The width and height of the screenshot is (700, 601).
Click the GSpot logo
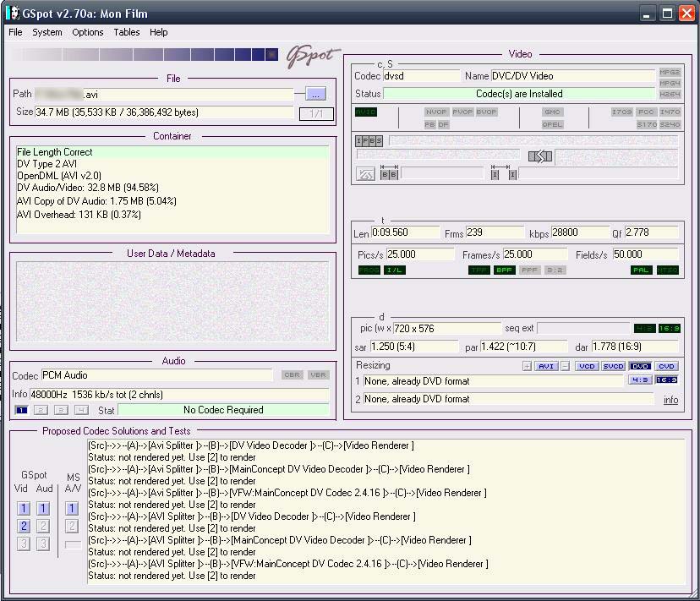(x=312, y=56)
